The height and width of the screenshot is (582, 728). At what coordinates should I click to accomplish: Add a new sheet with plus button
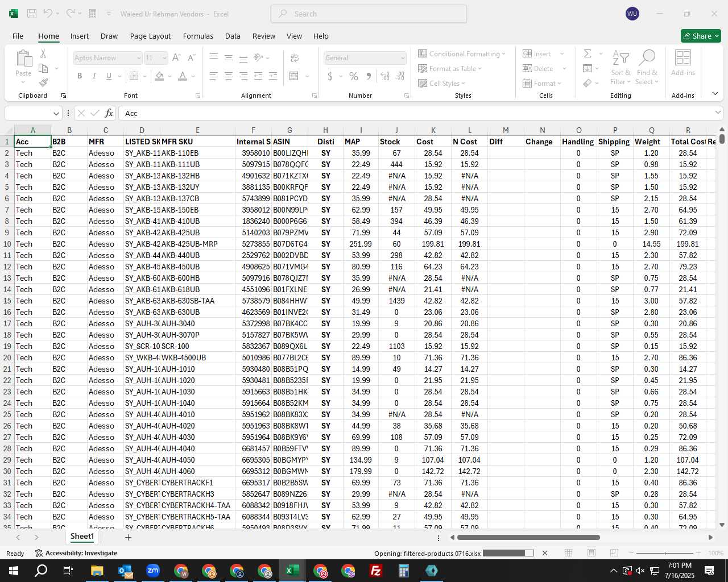[x=128, y=537]
